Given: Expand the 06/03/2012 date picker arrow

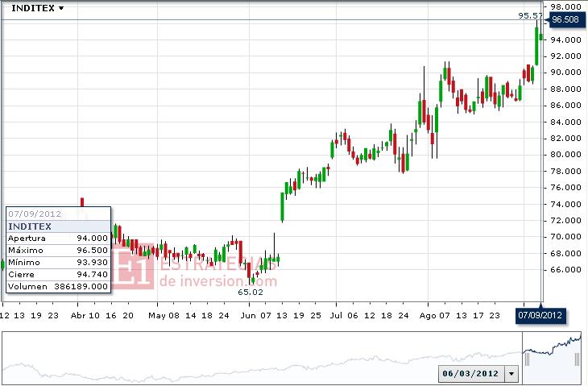Looking at the screenshot, I should [x=511, y=374].
